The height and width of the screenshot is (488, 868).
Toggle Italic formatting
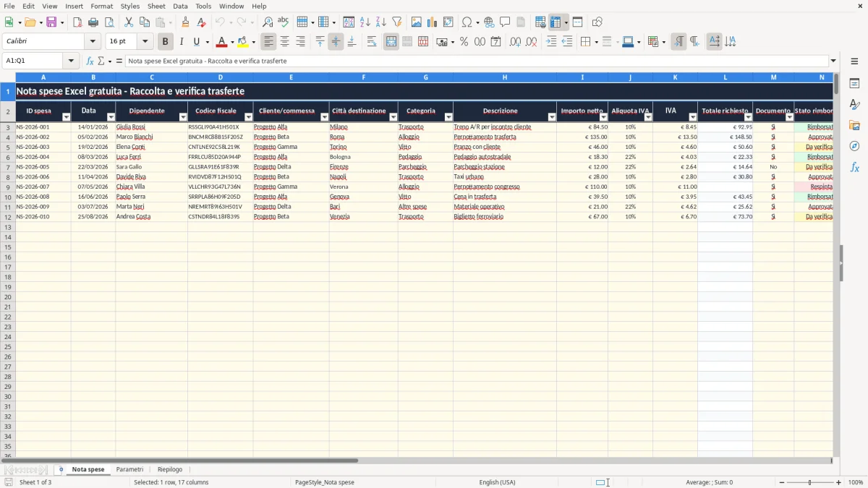[182, 42]
